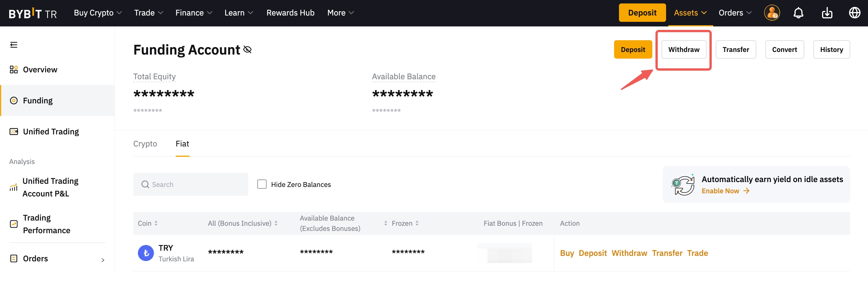
Task: Toggle balance visibility eye icon
Action: point(248,50)
